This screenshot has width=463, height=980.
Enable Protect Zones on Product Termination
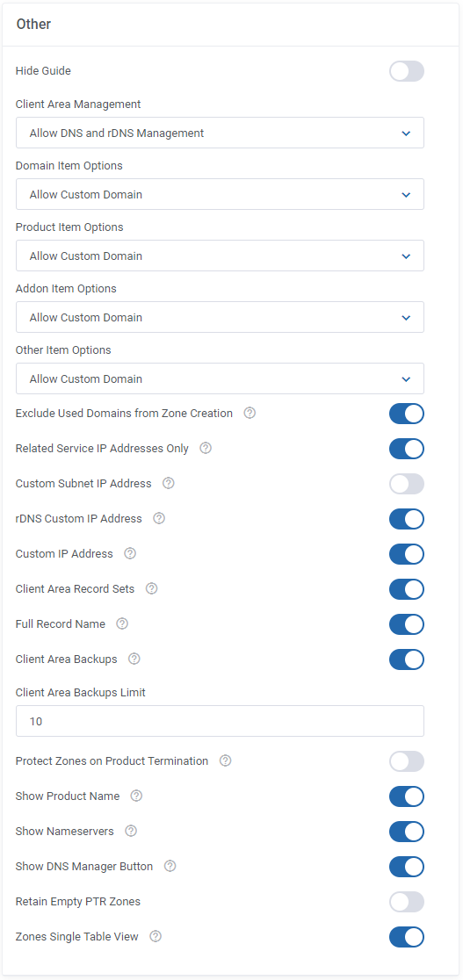407,761
